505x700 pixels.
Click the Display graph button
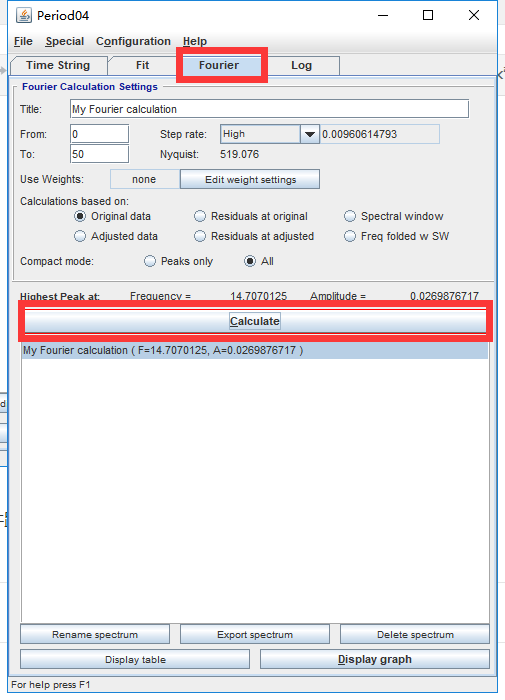pos(375,659)
